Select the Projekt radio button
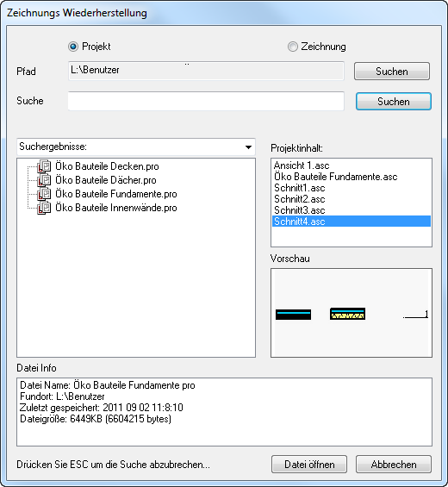The height and width of the screenshot is (487, 448). click(x=73, y=47)
